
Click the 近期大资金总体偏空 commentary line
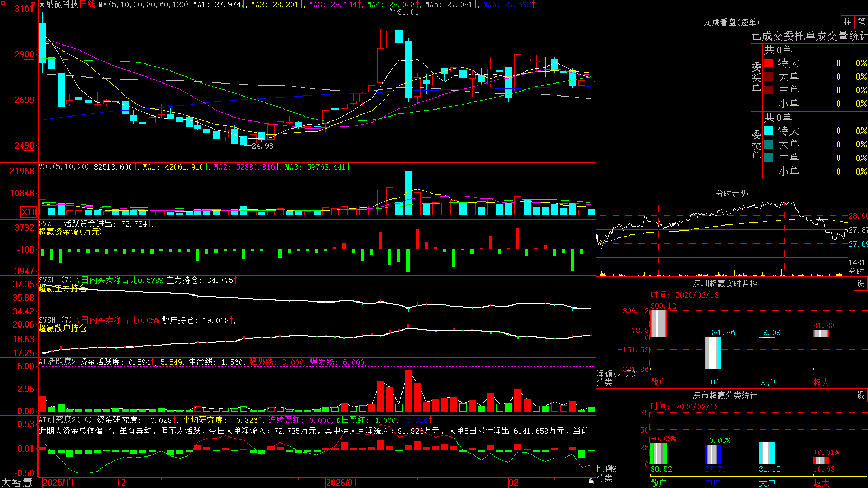(x=317, y=431)
